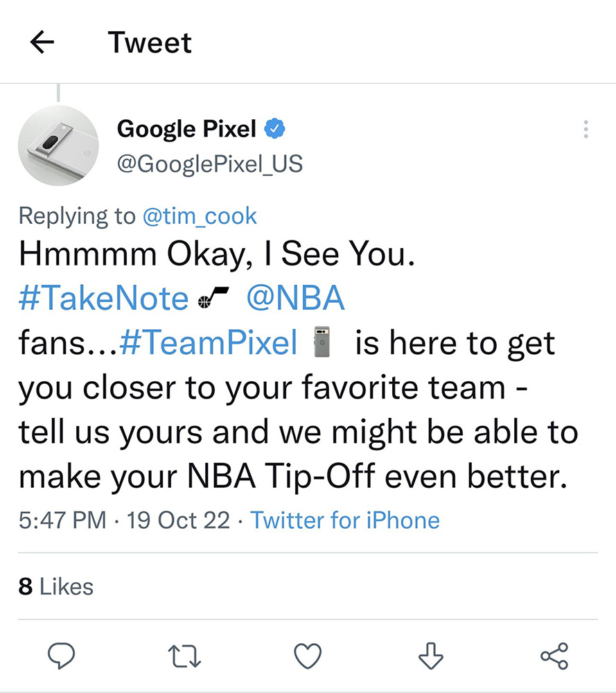Screen dimensions: 616x693
Task: Open the @NBA mention link
Action: pyautogui.click(x=295, y=299)
